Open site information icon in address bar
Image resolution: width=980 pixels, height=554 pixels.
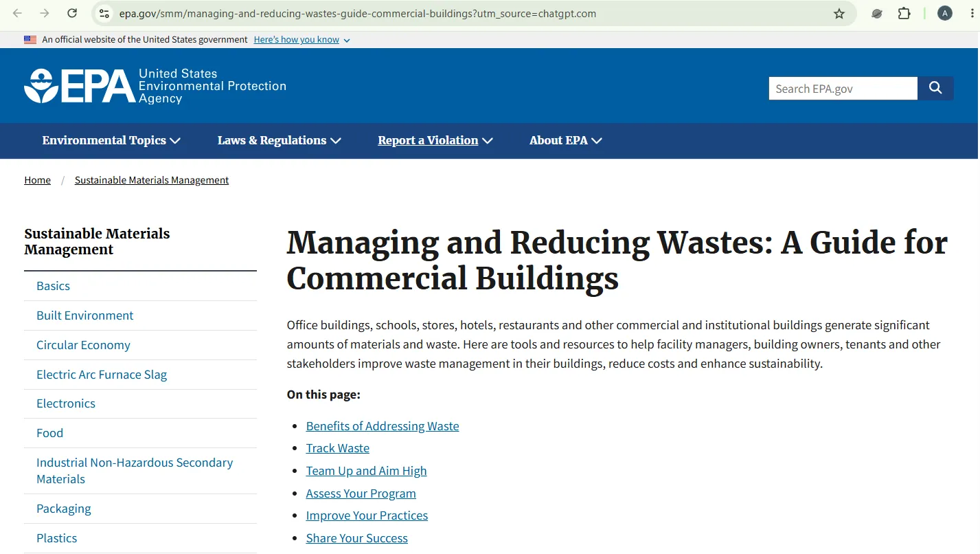104,13
